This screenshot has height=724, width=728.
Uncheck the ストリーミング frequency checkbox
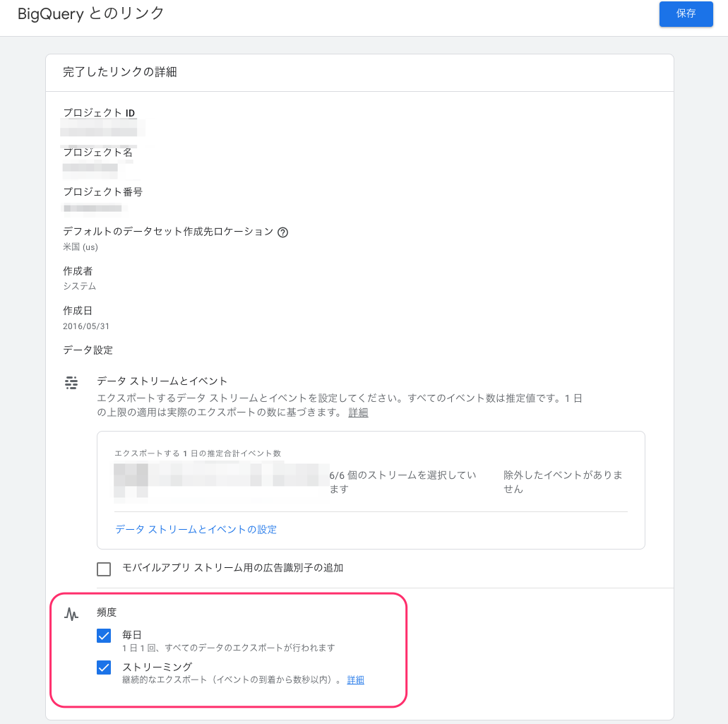click(104, 667)
